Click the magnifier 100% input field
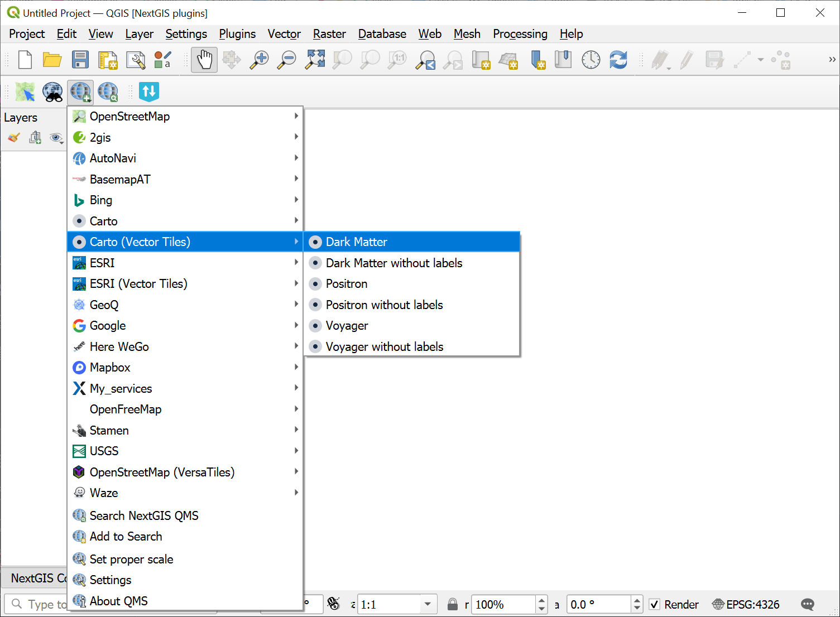 [503, 604]
